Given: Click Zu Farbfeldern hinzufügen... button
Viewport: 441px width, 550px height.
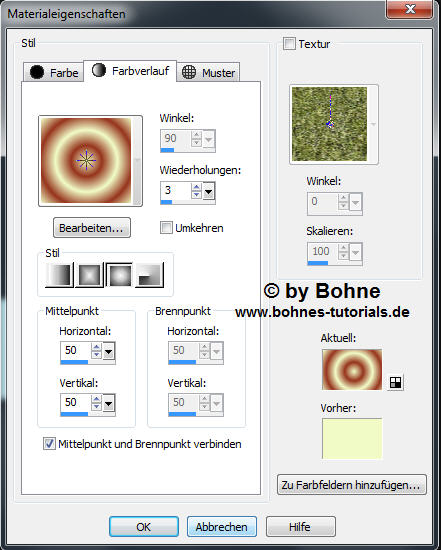Looking at the screenshot, I should [352, 485].
